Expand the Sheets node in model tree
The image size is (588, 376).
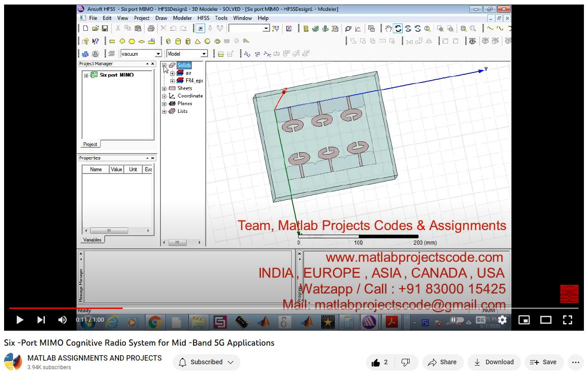click(164, 88)
